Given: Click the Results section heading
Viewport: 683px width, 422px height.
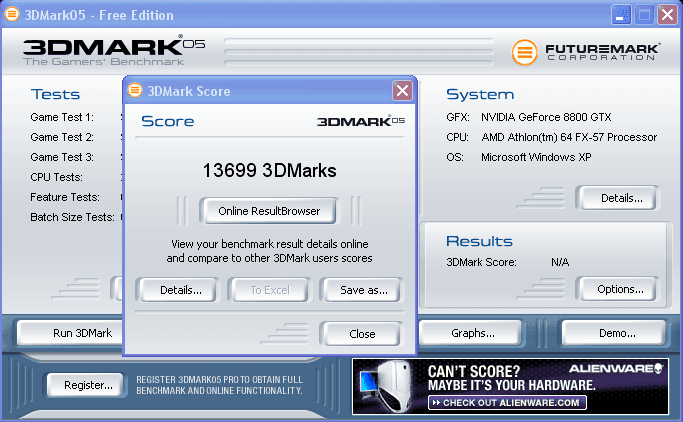Looking at the screenshot, I should 479,241.
